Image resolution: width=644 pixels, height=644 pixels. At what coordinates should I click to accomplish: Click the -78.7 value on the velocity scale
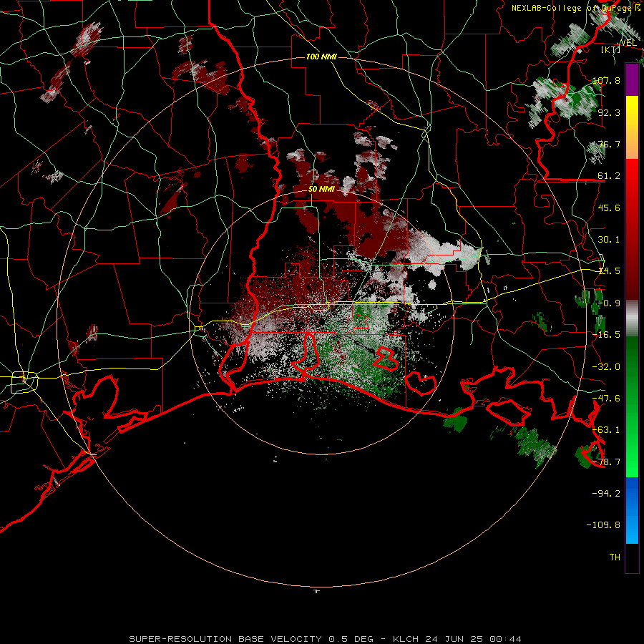607,462
